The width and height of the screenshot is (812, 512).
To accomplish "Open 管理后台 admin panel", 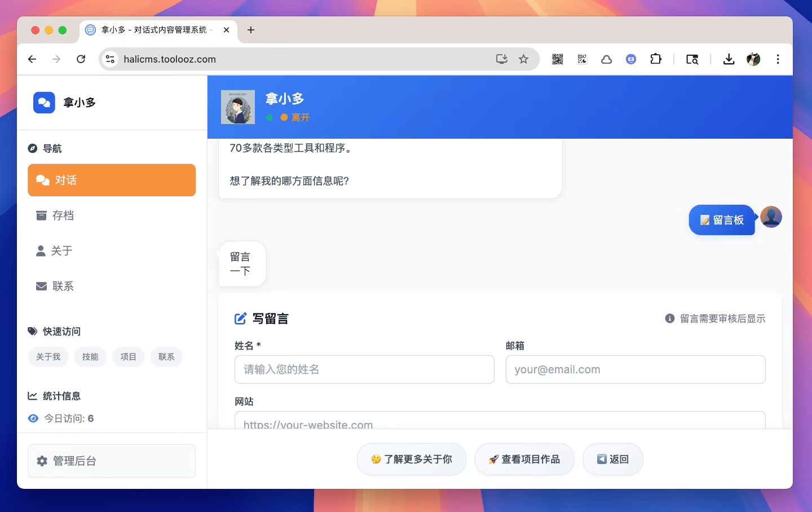I will pos(112,461).
